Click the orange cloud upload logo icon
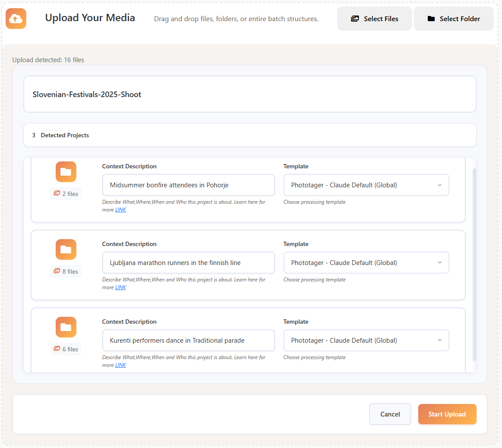The image size is (502, 448). (x=16, y=19)
